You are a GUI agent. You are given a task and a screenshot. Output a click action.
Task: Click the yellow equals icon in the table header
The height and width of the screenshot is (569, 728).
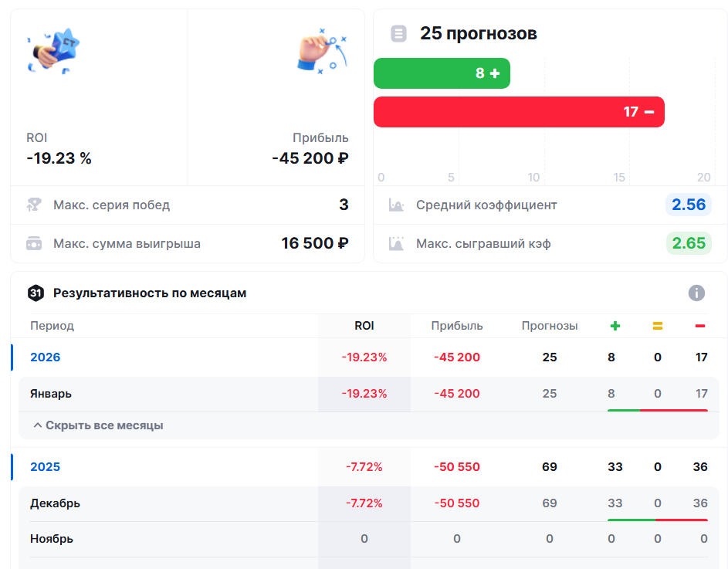tap(658, 326)
